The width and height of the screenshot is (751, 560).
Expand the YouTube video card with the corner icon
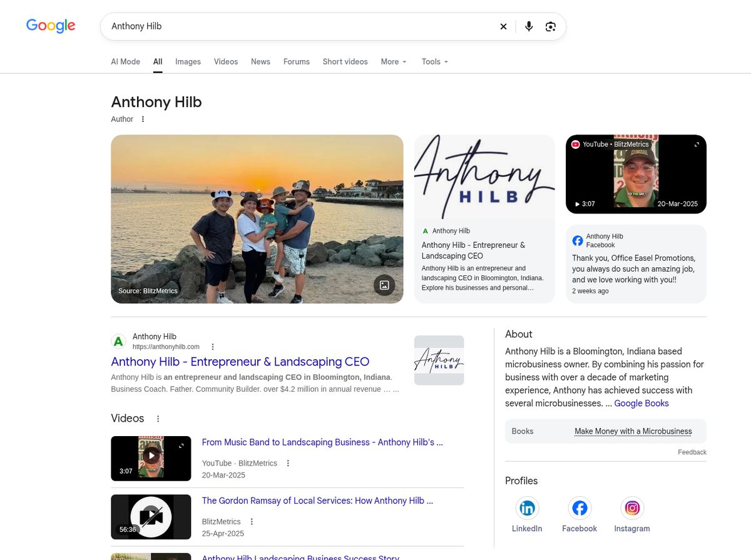pos(697,145)
